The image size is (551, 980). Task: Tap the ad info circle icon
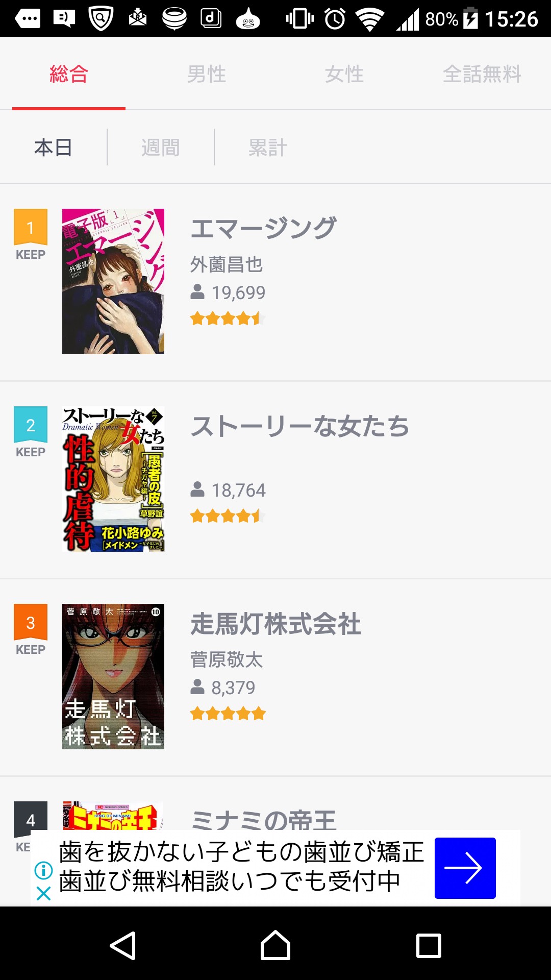click(x=44, y=870)
